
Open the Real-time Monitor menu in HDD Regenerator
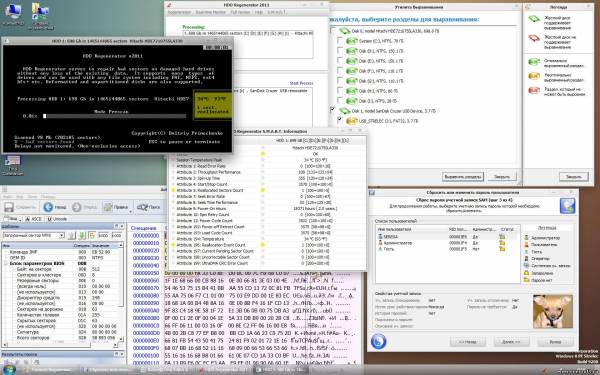(210, 12)
